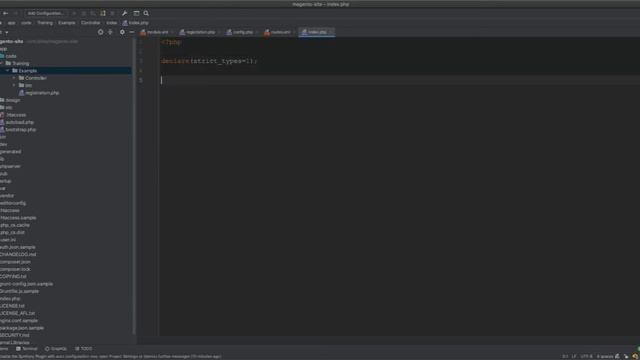Hide the project panel with the minus icon
This screenshot has width=640, height=360.
132,32
